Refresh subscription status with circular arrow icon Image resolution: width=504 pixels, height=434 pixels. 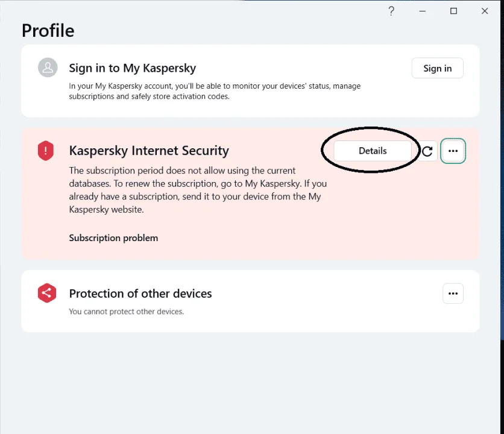pyautogui.click(x=427, y=151)
